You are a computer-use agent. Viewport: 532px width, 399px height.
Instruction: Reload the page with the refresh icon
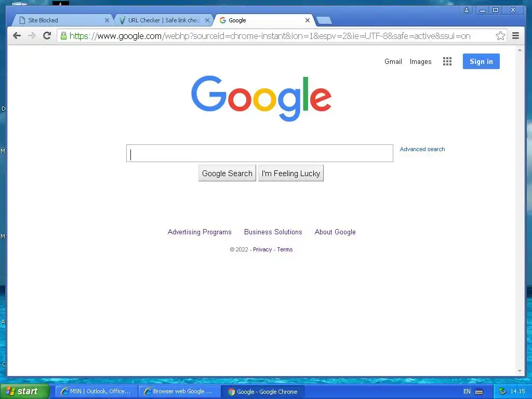pyautogui.click(x=47, y=35)
